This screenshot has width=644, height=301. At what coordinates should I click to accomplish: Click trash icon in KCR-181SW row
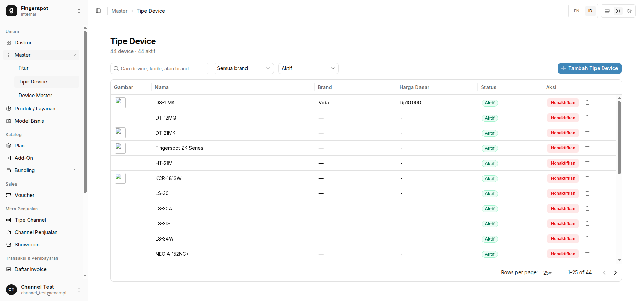(x=587, y=178)
